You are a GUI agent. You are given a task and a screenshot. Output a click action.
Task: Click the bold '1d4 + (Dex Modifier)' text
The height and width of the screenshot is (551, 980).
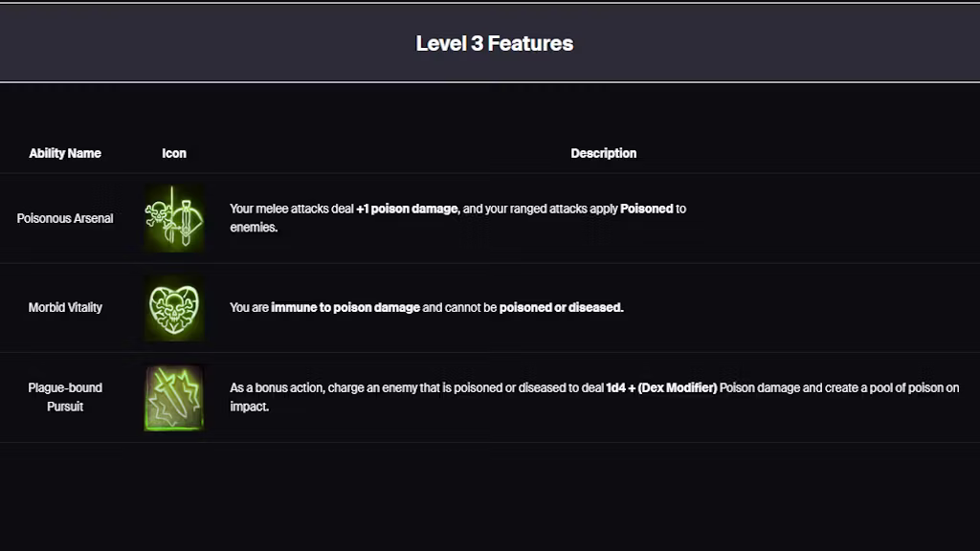[661, 387]
